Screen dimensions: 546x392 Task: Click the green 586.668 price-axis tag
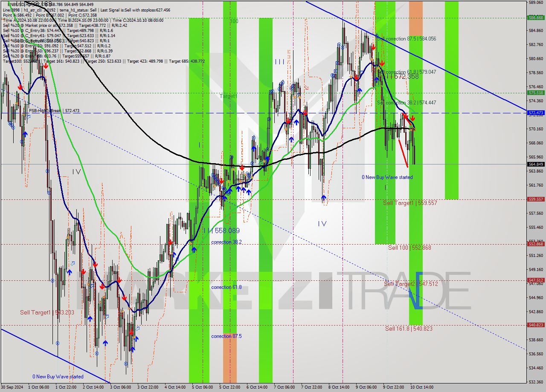coord(536,18)
